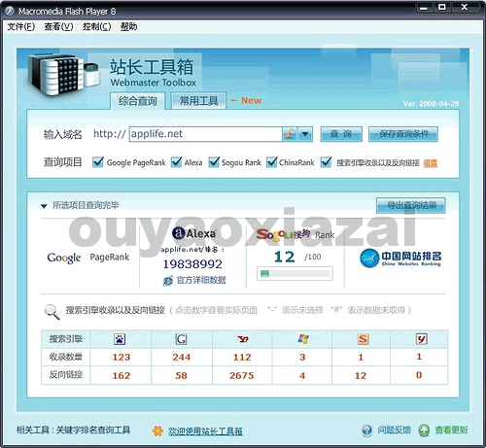The image size is (486, 448).
Task: Open the domain history dropdown arrow
Action: pyautogui.click(x=305, y=134)
